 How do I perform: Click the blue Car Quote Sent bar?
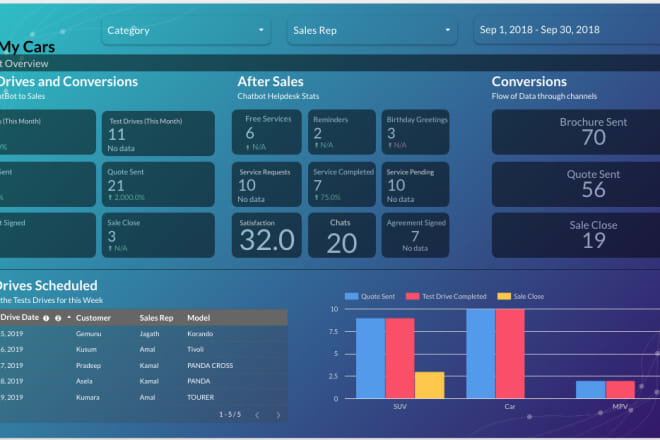[x=481, y=354]
